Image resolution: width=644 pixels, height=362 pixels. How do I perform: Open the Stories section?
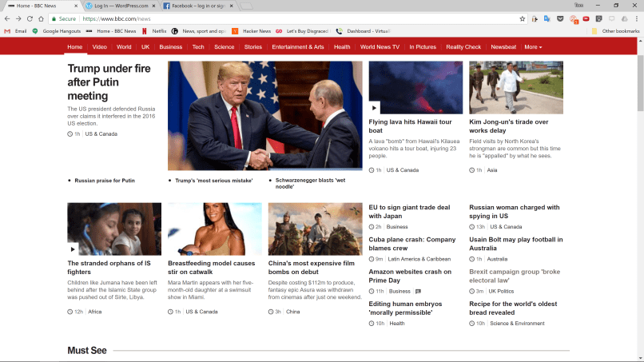click(x=253, y=47)
